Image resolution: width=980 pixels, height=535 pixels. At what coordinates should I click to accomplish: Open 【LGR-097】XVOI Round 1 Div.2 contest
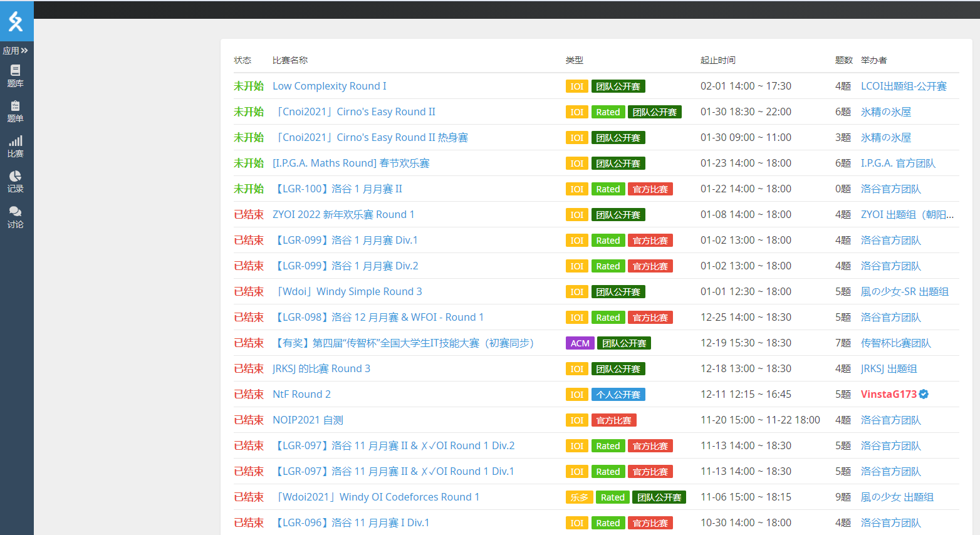click(x=394, y=445)
